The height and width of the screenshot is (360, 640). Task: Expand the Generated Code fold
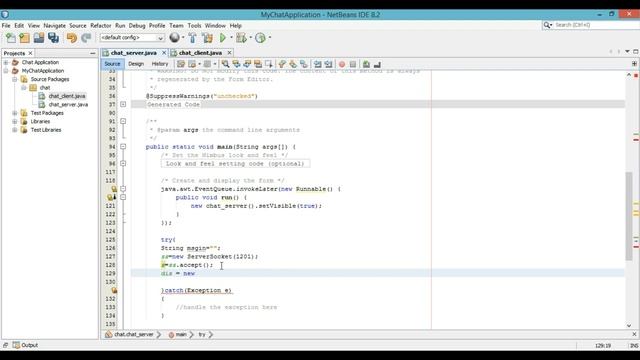[x=123, y=104]
